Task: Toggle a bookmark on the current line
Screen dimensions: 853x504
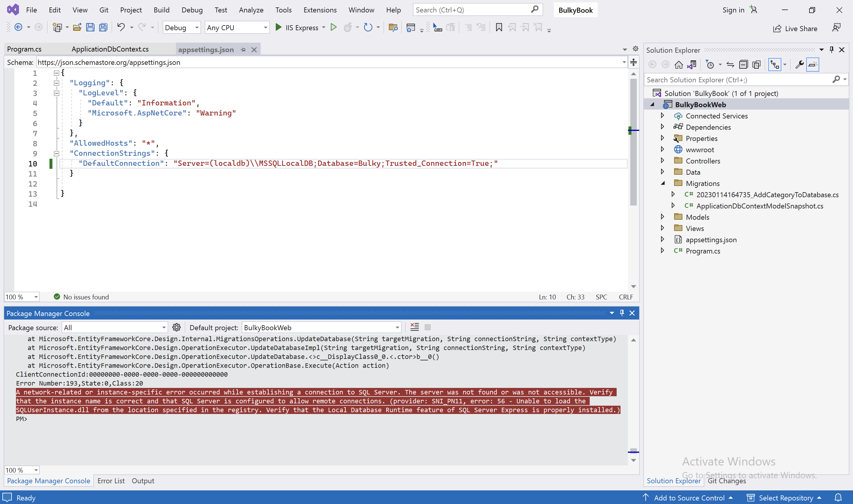Action: tap(498, 28)
